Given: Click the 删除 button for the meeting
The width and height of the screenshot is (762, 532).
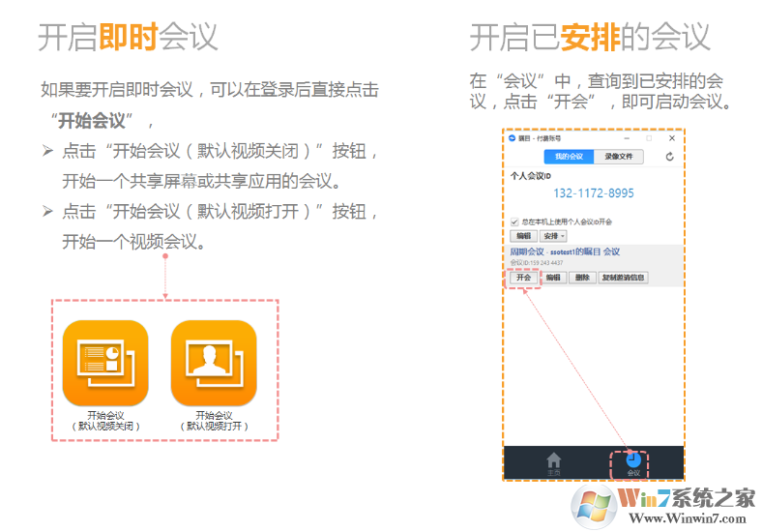Looking at the screenshot, I should click(x=582, y=278).
